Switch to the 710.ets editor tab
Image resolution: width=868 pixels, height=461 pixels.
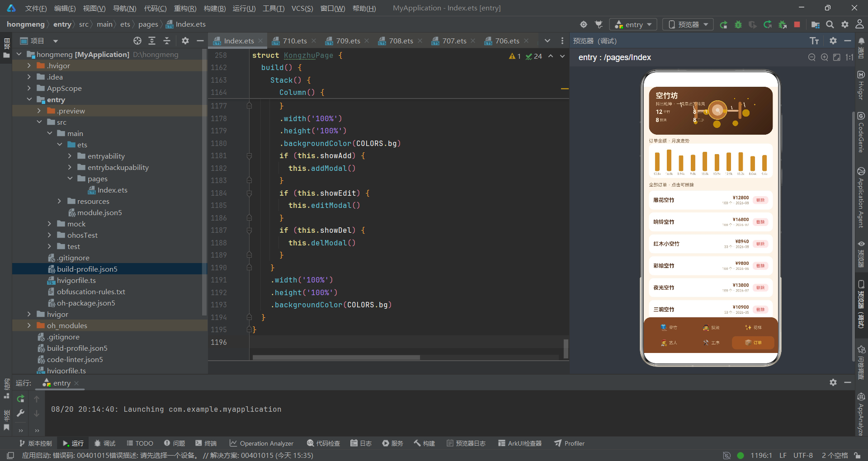(294, 41)
